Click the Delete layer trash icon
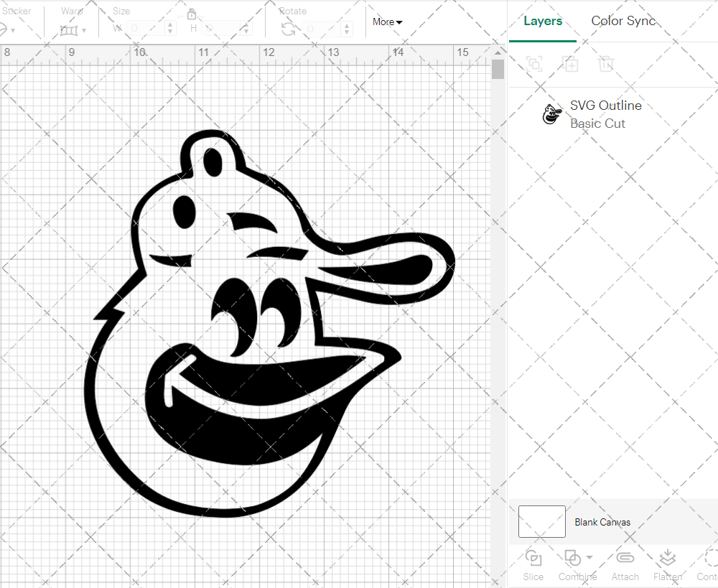 [606, 64]
